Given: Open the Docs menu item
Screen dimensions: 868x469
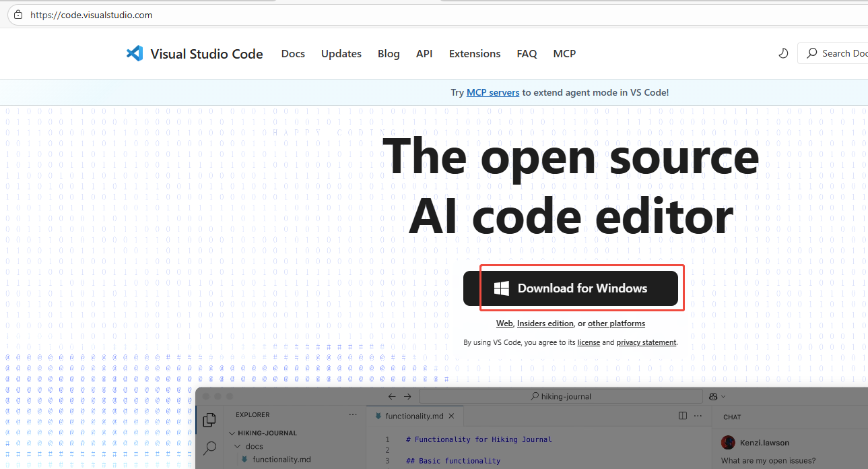Looking at the screenshot, I should coord(293,53).
